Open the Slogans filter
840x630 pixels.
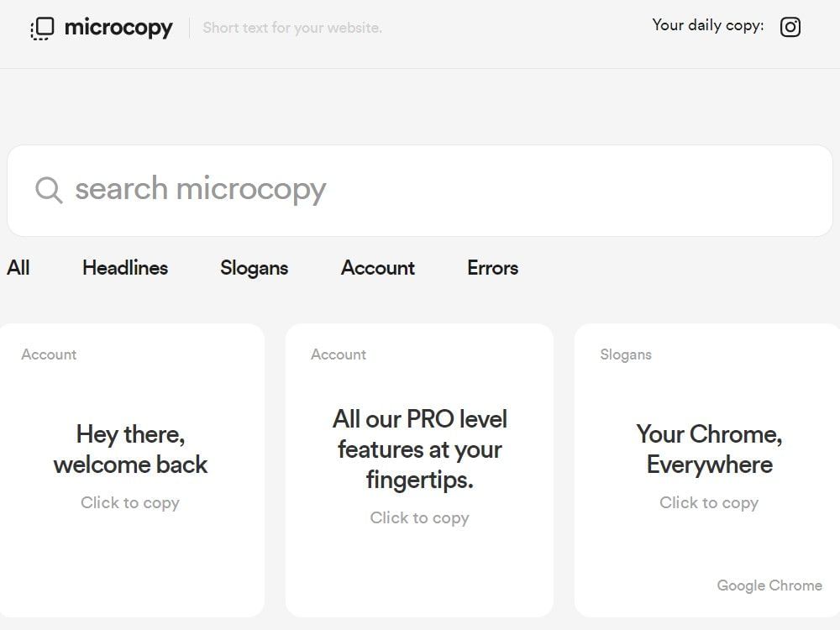point(254,267)
